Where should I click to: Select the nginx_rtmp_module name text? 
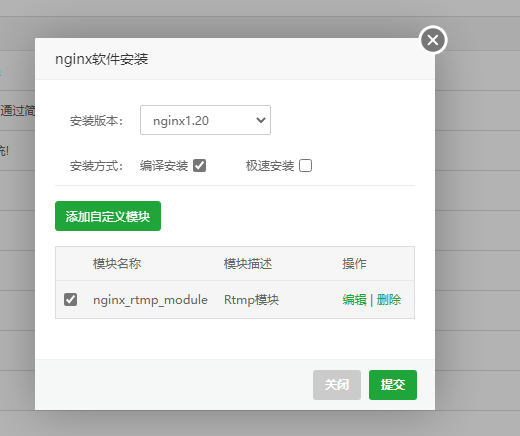pos(150,300)
